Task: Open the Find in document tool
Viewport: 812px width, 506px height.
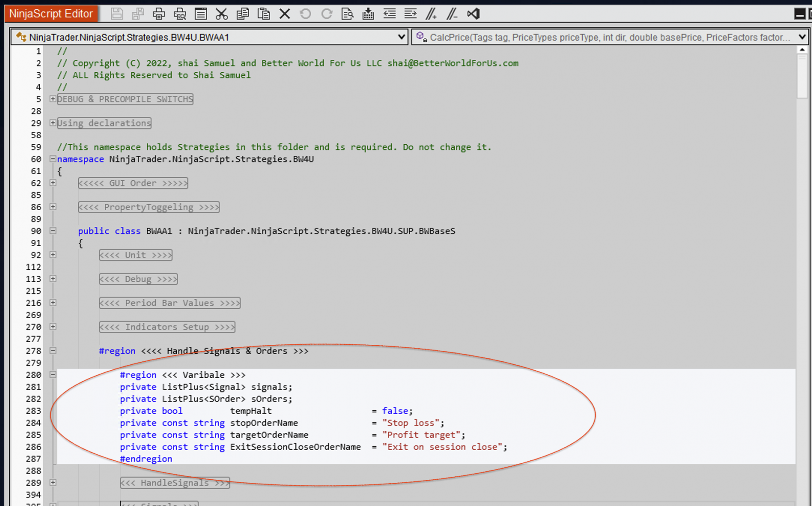Action: click(x=347, y=14)
